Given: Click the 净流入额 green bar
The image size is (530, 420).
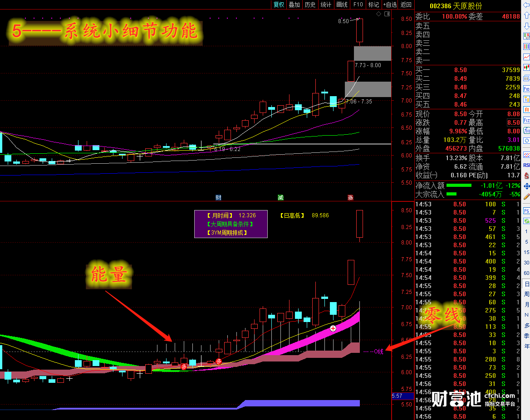Looking at the screenshot, I should [x=459, y=186].
